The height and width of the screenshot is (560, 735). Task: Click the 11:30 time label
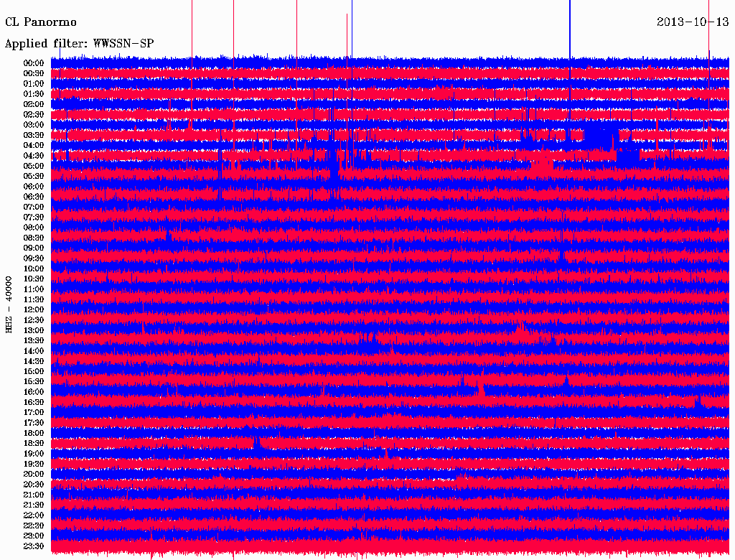pos(33,299)
